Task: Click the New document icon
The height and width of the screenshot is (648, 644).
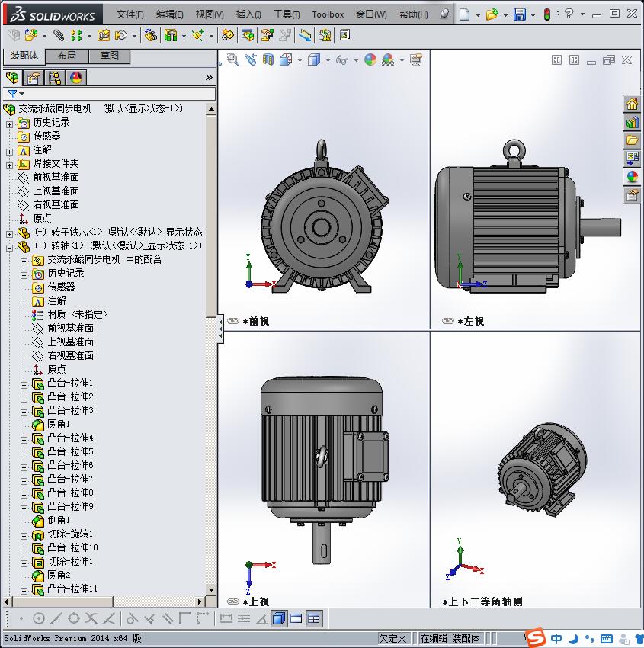Action: coord(465,14)
